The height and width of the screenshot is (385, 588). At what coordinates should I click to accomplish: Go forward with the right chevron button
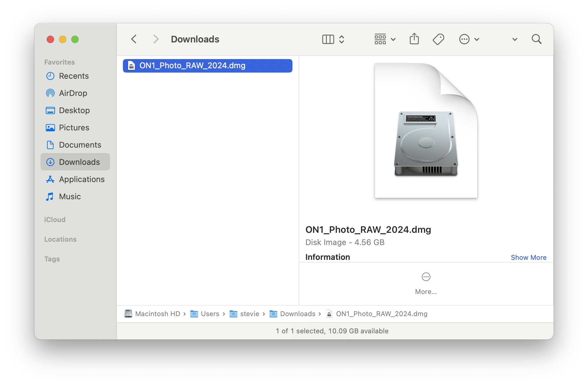tap(156, 39)
